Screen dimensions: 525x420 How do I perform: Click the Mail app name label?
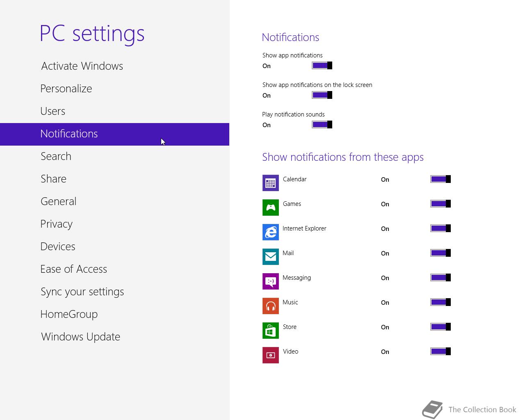tap(288, 253)
